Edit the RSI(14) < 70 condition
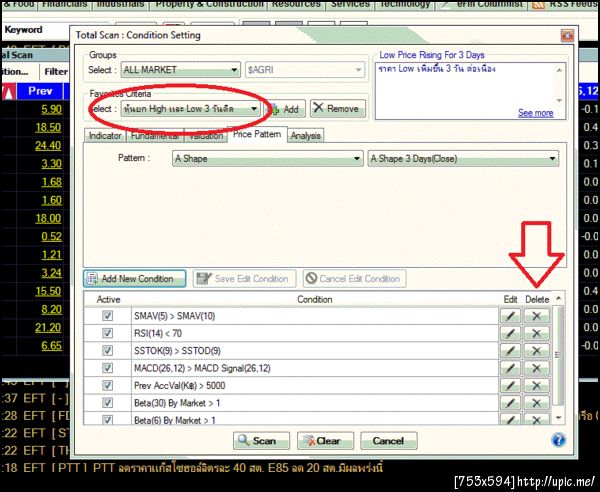Image resolution: width=600 pixels, height=492 pixels. click(510, 333)
